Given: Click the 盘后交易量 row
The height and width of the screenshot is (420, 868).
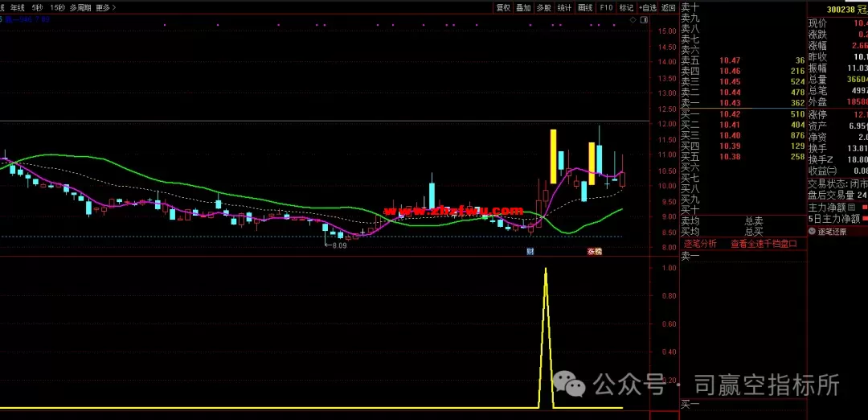Looking at the screenshot, I should click(x=837, y=195).
